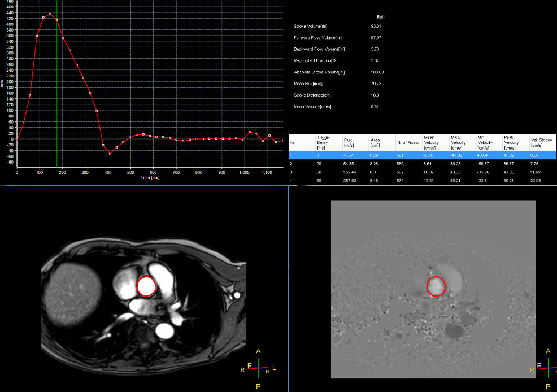Click the orientation axis marker below the magnitude image
Image resolution: width=557 pixels, height=392 pixels.
pyautogui.click(x=259, y=368)
